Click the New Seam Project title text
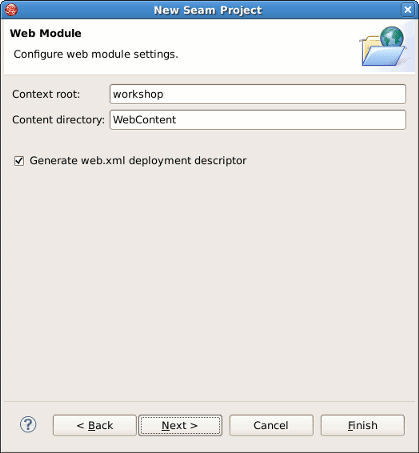Image resolution: width=419 pixels, height=453 pixels. coord(208,10)
